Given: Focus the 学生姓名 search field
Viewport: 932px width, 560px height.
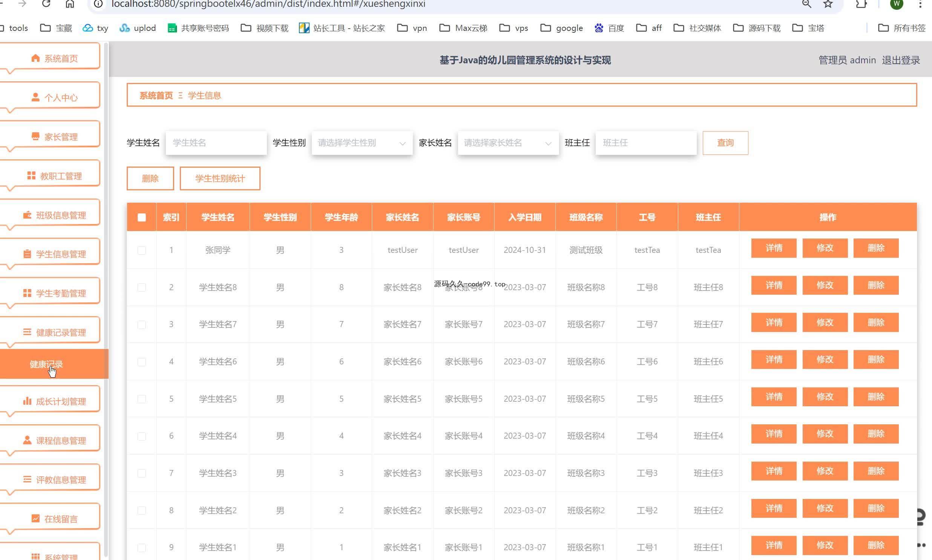Looking at the screenshot, I should coord(216,143).
